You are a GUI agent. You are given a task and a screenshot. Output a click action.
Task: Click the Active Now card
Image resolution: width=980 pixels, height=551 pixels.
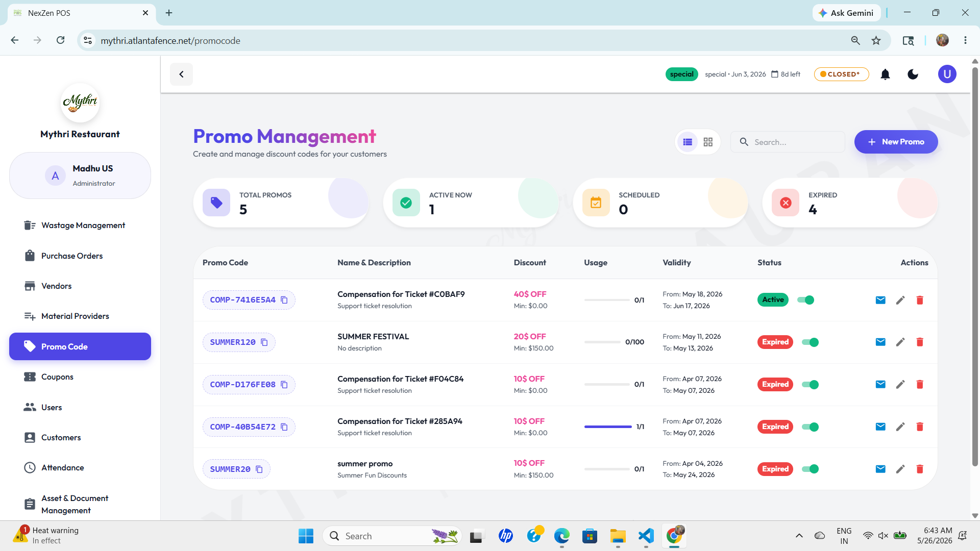(x=471, y=203)
